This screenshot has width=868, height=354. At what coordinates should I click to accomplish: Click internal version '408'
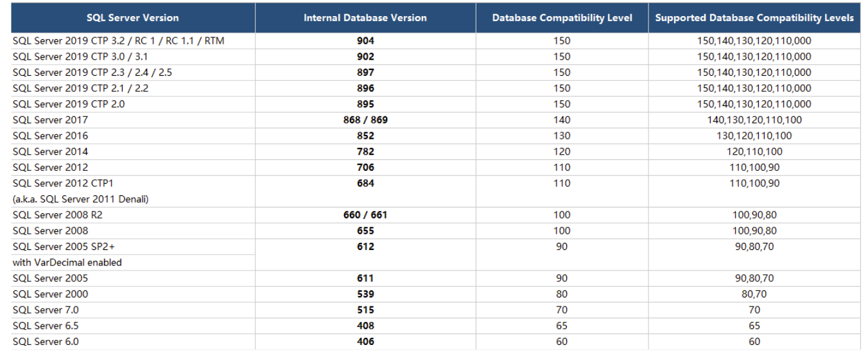click(x=365, y=326)
